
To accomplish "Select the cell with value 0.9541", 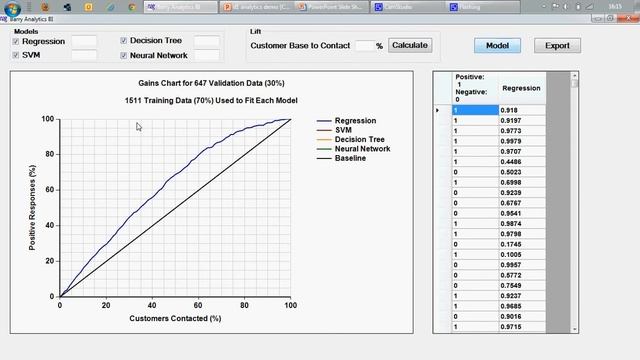I will coord(522,213).
